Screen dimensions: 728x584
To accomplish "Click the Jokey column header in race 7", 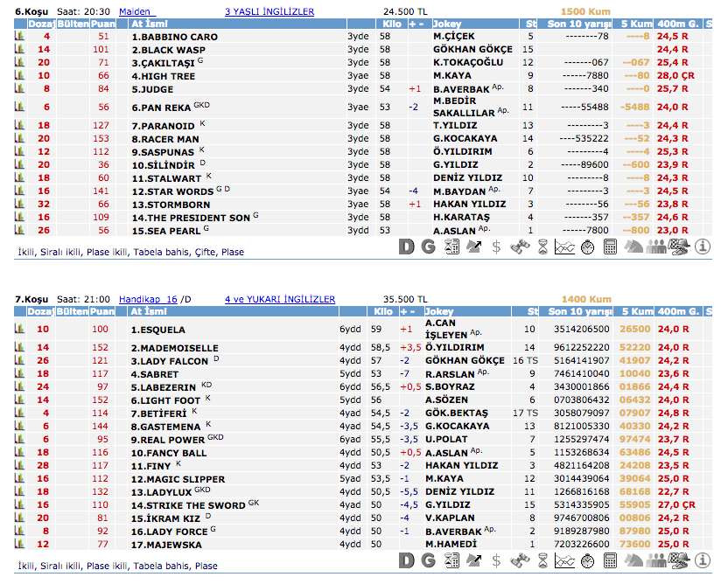I will (439, 311).
